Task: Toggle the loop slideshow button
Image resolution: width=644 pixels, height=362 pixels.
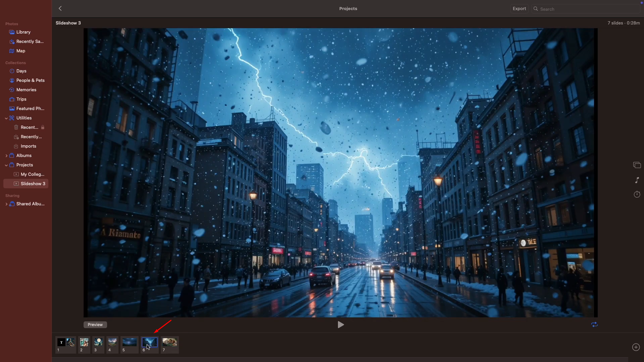Action: (x=594, y=324)
